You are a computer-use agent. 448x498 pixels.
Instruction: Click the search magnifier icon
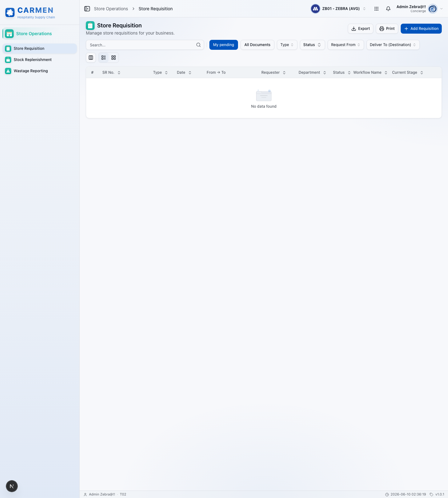coord(198,45)
